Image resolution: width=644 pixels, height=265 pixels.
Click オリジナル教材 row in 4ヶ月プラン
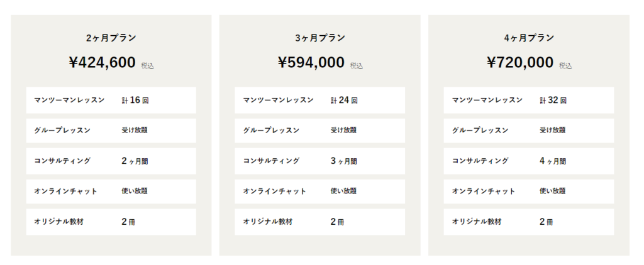coord(528,222)
